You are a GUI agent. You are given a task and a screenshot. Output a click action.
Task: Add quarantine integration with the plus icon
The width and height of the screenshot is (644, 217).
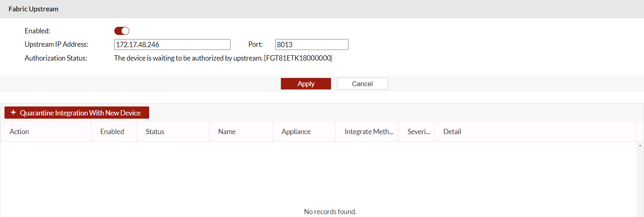click(13, 113)
